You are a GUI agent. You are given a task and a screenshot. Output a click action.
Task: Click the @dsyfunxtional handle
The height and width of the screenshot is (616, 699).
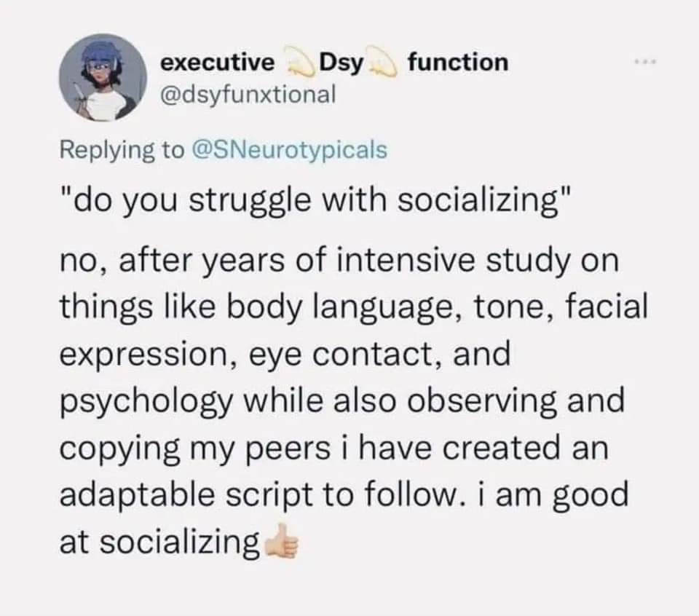(248, 93)
